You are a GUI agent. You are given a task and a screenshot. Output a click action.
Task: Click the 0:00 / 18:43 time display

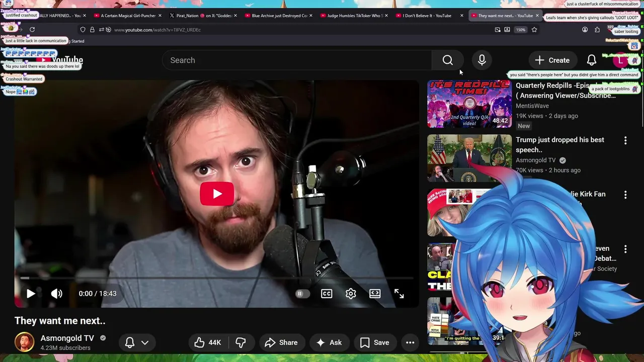point(98,294)
